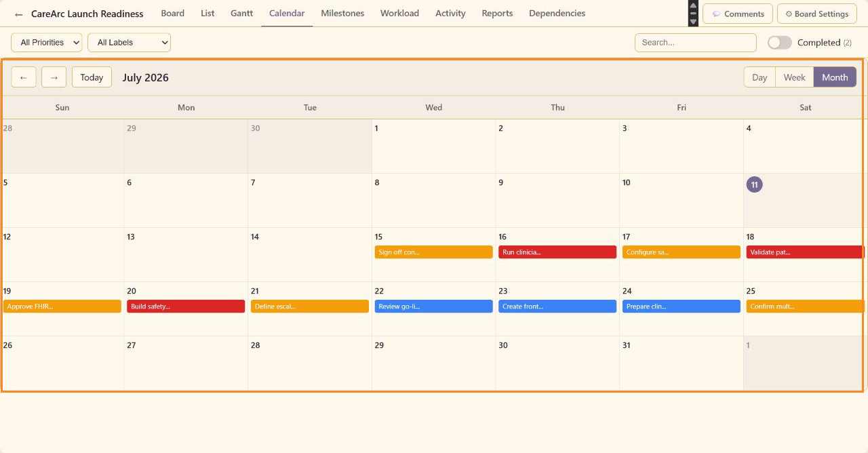Click date number 14

coord(255,237)
